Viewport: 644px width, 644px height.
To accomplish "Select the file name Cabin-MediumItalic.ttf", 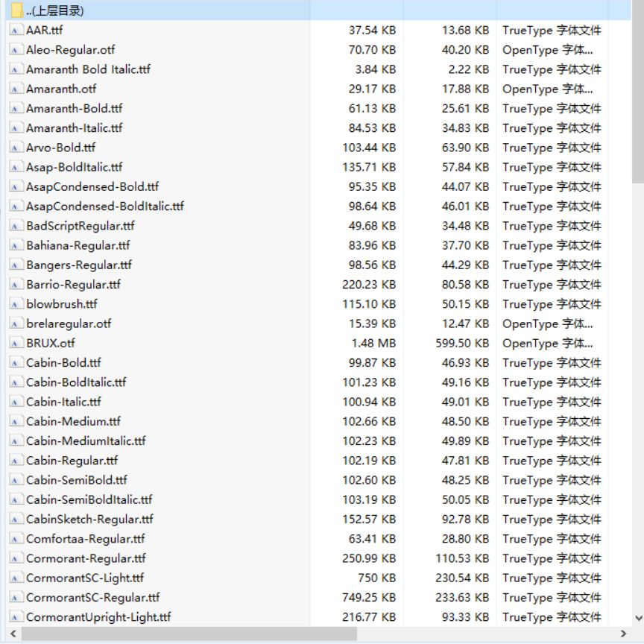I will point(86,441).
